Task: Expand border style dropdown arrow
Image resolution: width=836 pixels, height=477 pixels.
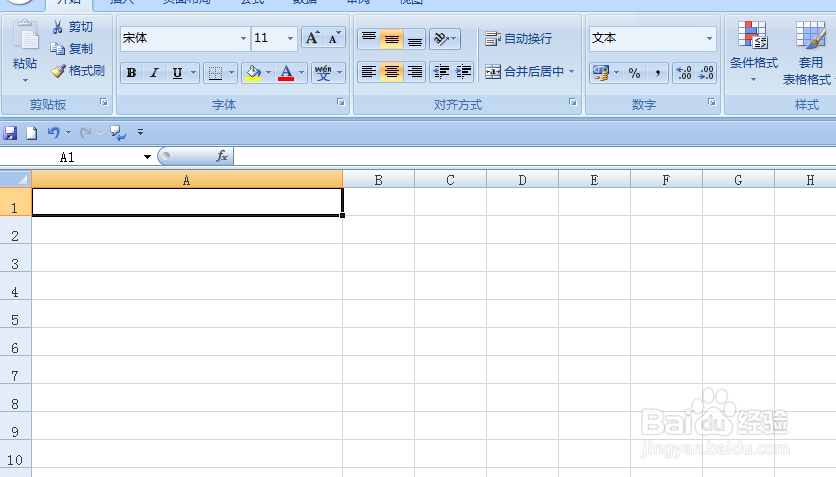Action: tap(231, 73)
